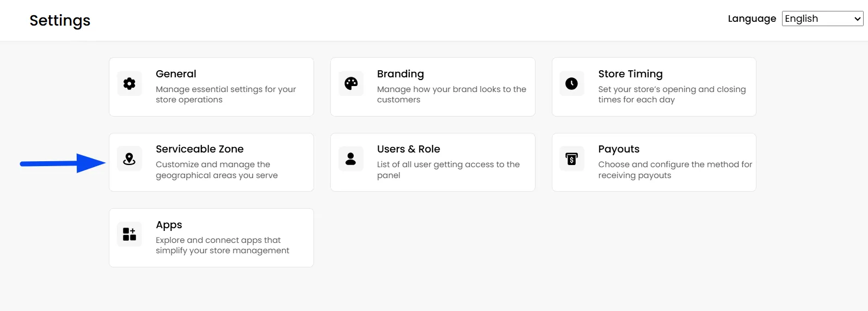Screen dimensions: 868x311
Task: Click the Payouts money dispenser icon
Action: (x=571, y=159)
